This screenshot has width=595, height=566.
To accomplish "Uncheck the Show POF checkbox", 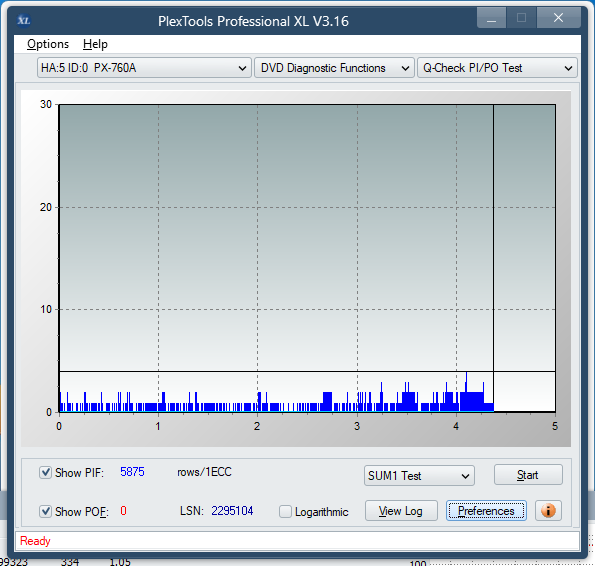I will coord(45,511).
